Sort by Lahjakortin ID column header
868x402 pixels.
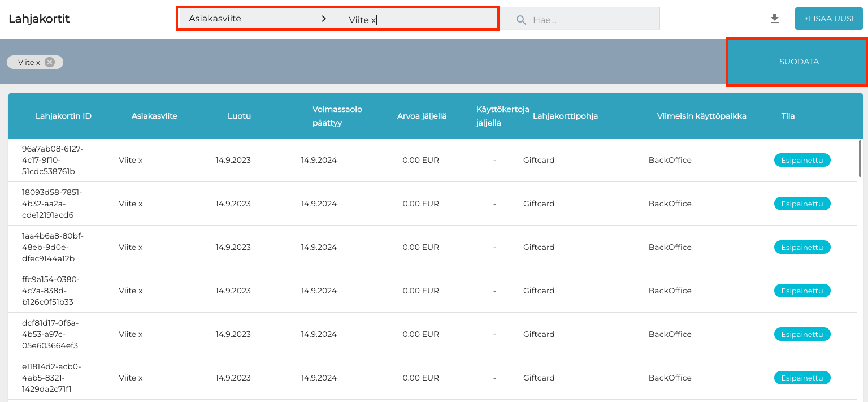point(63,116)
